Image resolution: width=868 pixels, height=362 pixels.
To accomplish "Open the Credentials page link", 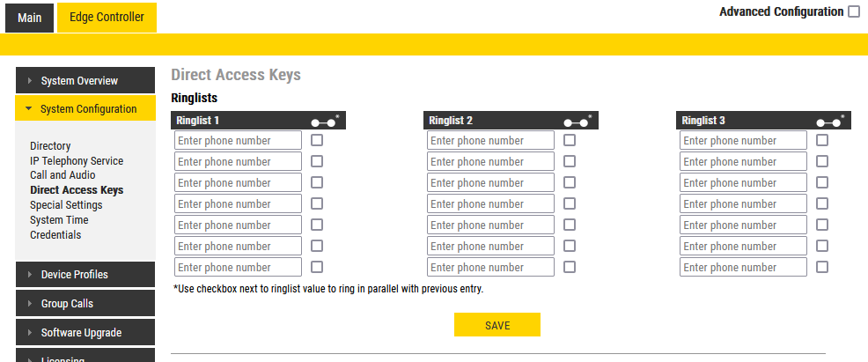I will point(55,235).
